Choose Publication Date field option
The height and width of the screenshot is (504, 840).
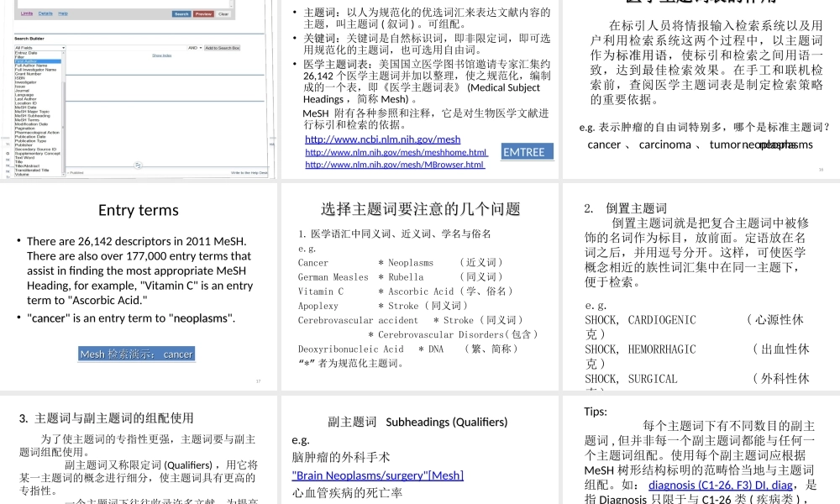(29, 136)
